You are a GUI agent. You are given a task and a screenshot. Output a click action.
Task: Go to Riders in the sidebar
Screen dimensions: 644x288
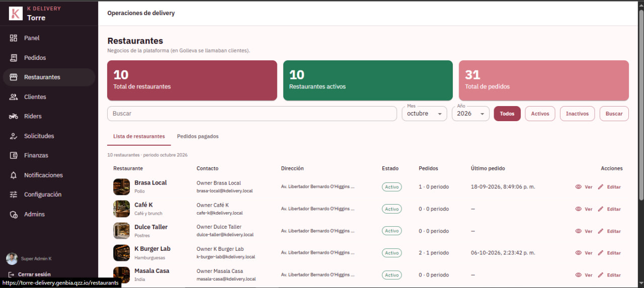pyautogui.click(x=49, y=117)
